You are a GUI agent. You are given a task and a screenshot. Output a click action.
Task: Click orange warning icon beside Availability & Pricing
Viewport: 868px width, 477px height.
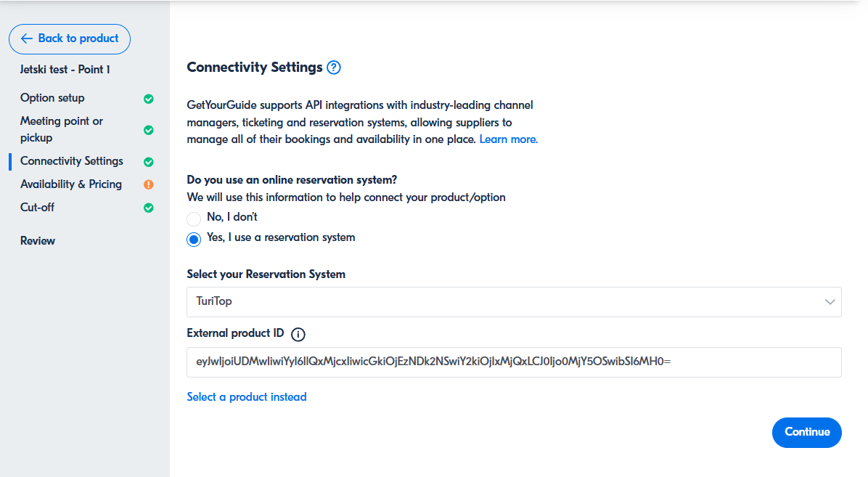click(149, 184)
